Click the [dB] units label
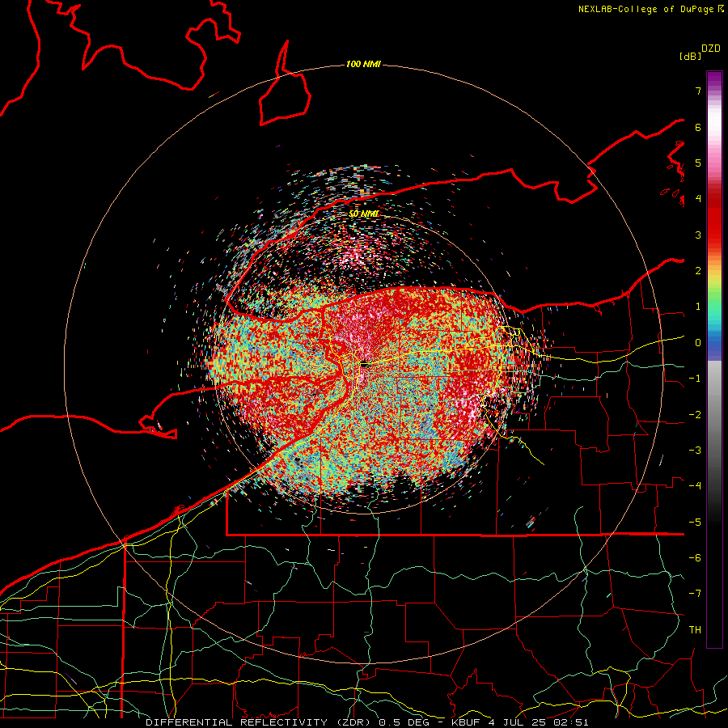The image size is (728, 728). pyautogui.click(x=691, y=56)
